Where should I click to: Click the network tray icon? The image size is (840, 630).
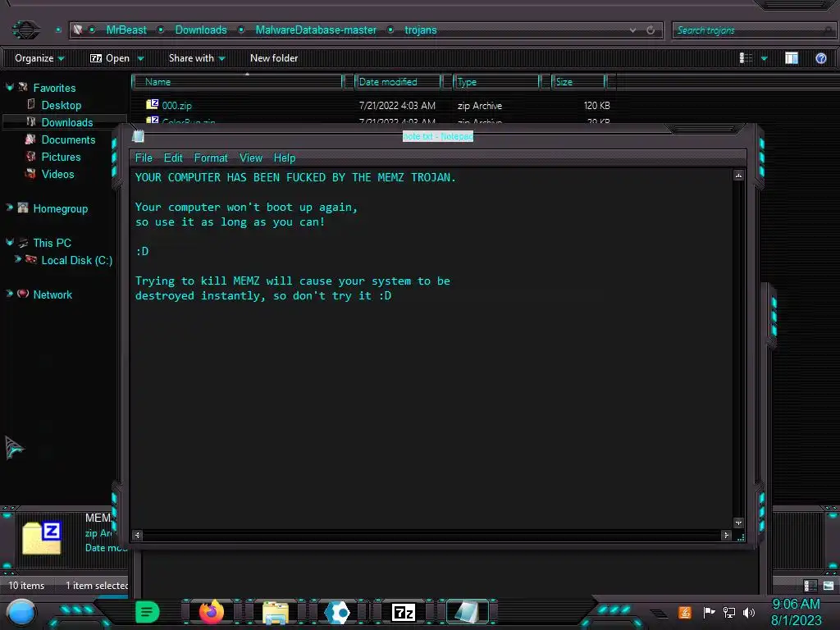pyautogui.click(x=729, y=612)
